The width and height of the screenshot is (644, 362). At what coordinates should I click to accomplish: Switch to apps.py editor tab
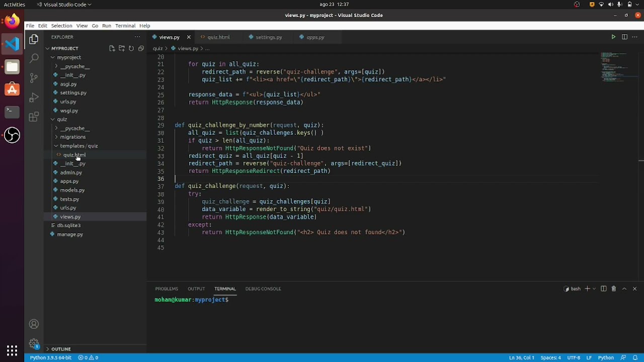pos(315,37)
